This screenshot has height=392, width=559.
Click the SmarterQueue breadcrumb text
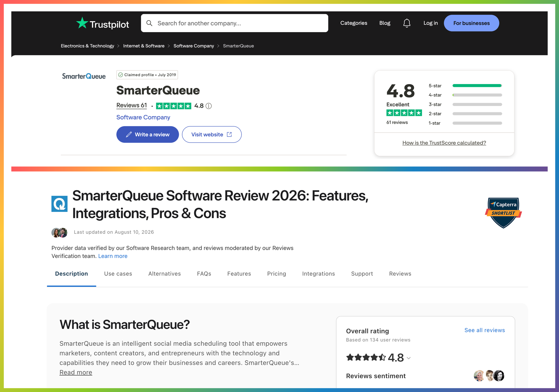[238, 46]
